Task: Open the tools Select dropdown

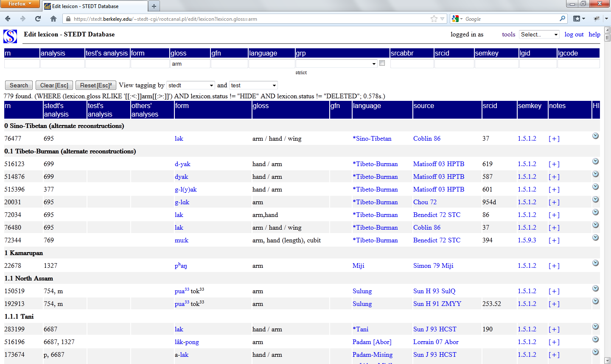Action: (539, 34)
